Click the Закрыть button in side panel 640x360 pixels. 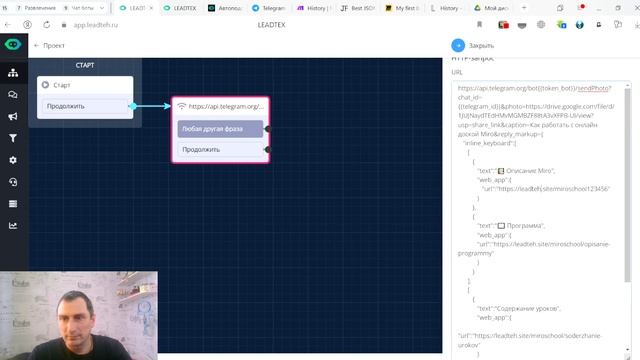[473, 46]
